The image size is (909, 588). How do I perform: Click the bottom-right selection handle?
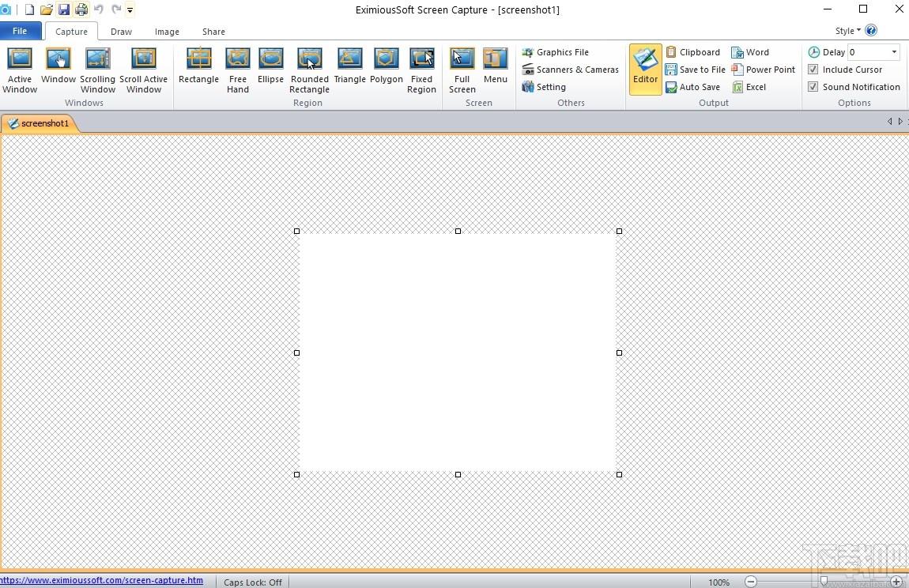tap(619, 474)
